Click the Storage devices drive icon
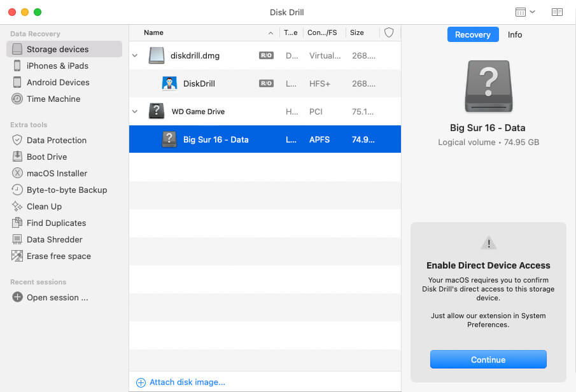 [17, 49]
